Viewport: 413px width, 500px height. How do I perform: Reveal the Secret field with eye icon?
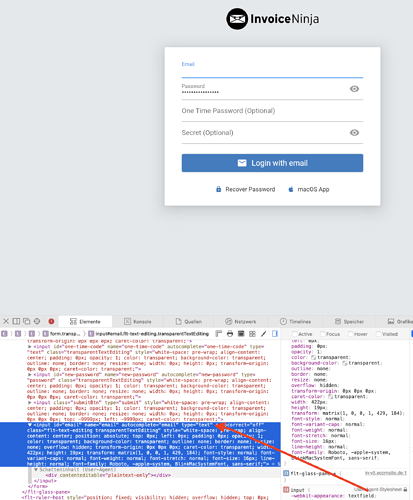[x=354, y=133]
